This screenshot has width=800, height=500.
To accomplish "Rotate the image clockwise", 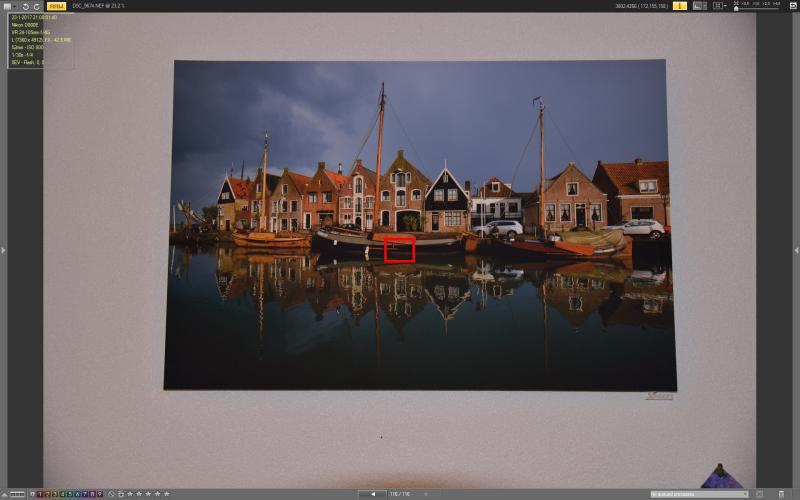I will coord(37,7).
